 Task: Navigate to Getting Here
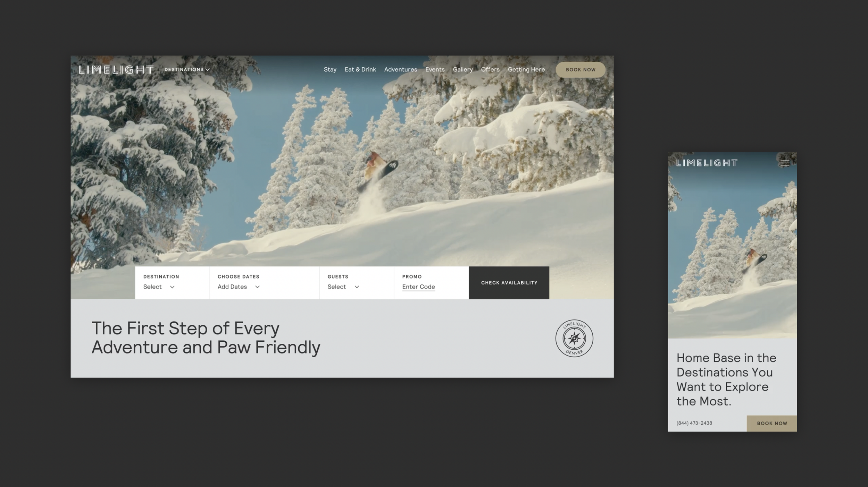pos(526,70)
